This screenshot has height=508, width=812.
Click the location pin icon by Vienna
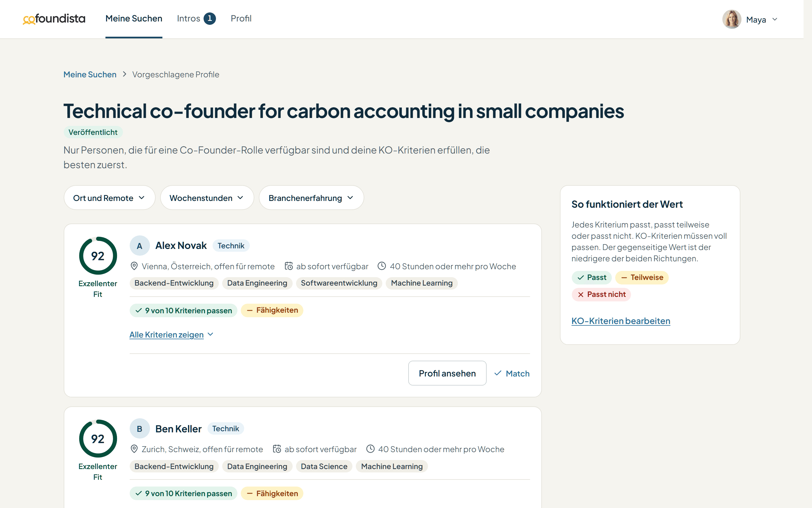point(134,266)
